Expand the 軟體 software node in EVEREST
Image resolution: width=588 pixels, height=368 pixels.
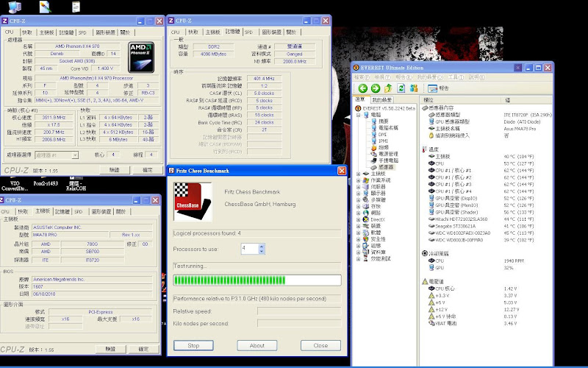[358, 233]
